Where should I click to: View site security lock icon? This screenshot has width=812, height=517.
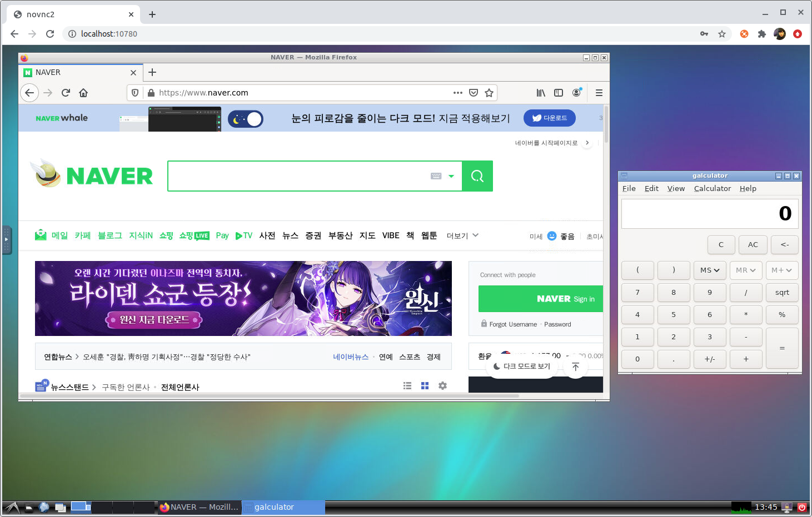tap(151, 93)
